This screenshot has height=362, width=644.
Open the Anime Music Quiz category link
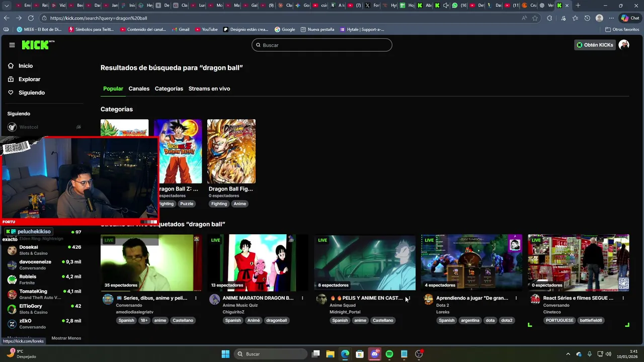point(240,305)
